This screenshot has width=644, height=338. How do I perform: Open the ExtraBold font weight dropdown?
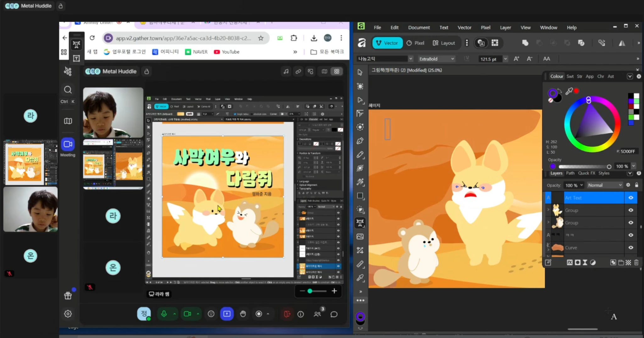coord(436,59)
